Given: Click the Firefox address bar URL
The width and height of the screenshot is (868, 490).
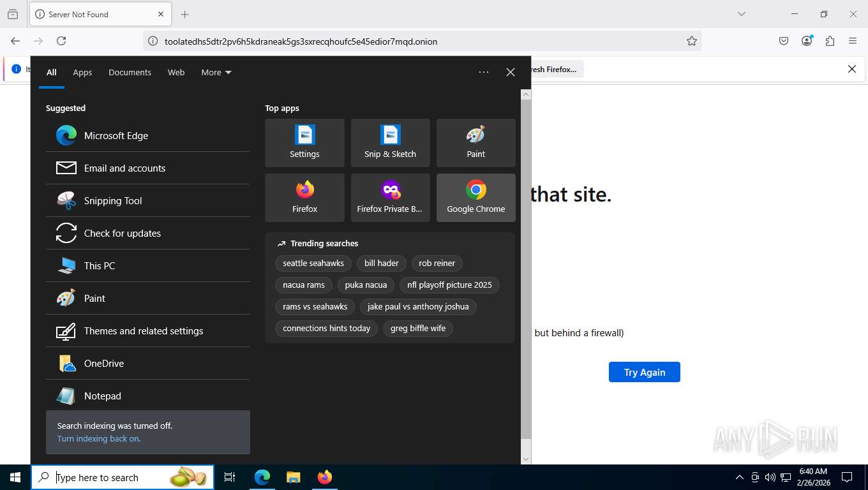Looking at the screenshot, I should pos(301,41).
